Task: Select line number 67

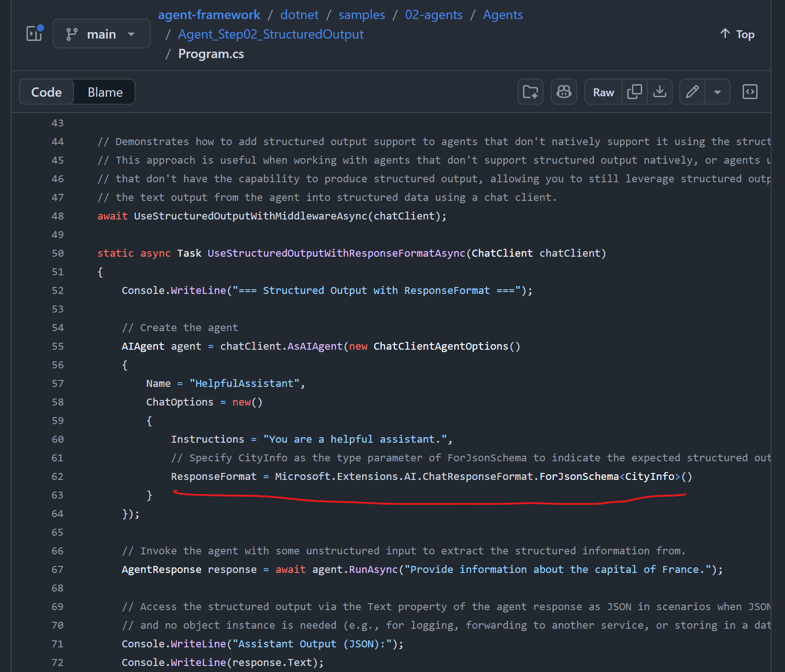Action: pos(57,569)
